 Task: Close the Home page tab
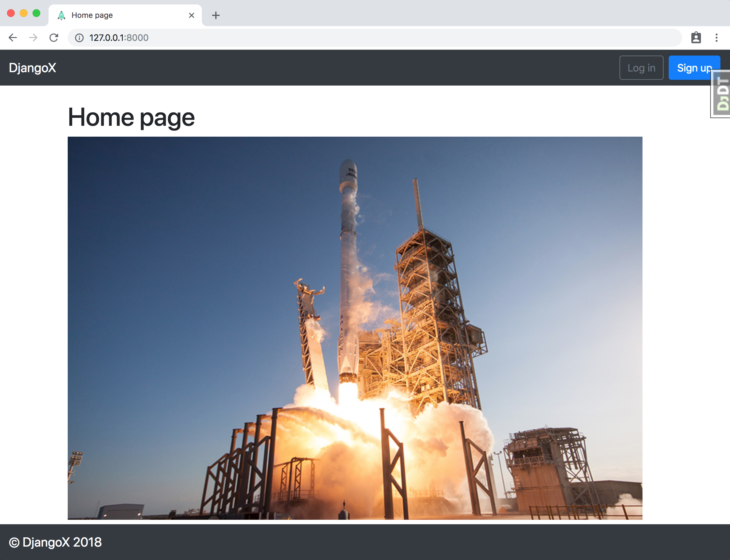pyautogui.click(x=191, y=15)
